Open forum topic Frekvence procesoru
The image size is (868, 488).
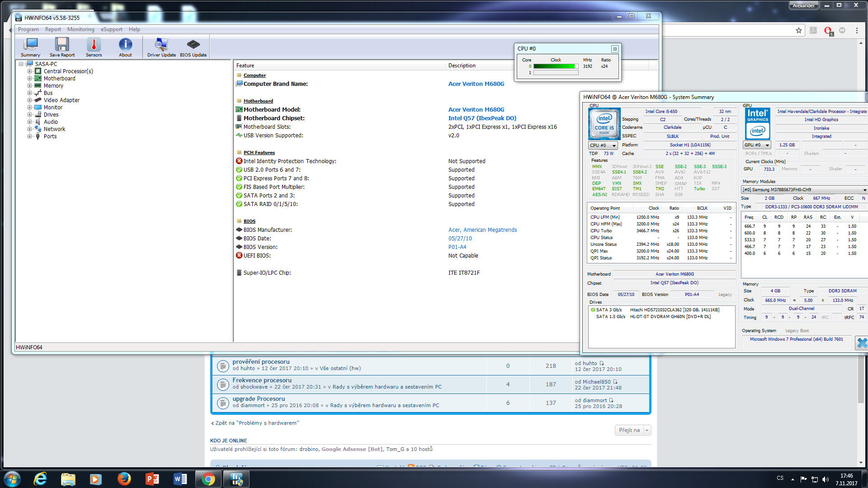point(262,380)
